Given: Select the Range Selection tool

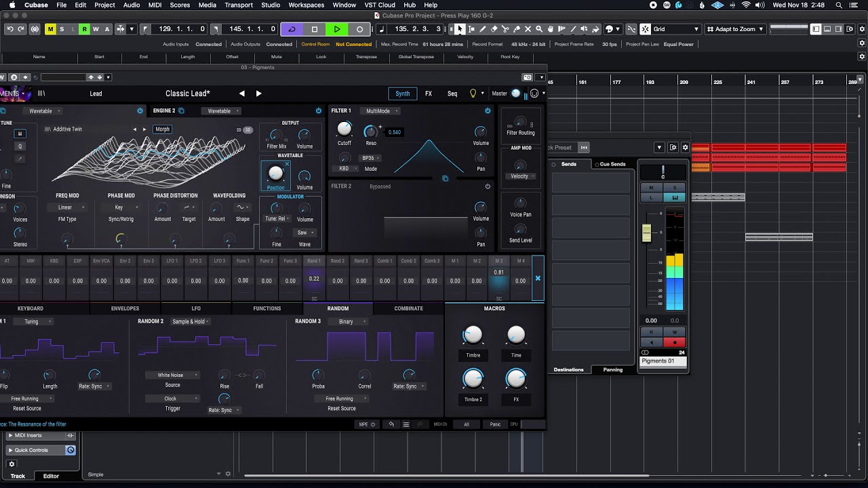Looking at the screenshot, I should pyautogui.click(x=471, y=29).
